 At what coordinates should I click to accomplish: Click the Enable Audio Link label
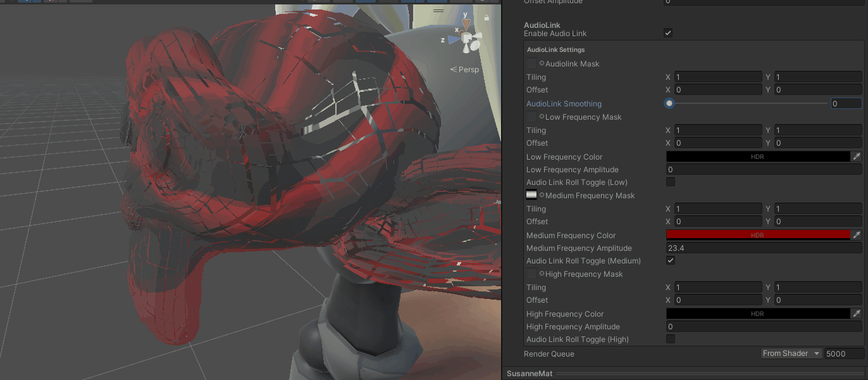pos(555,33)
